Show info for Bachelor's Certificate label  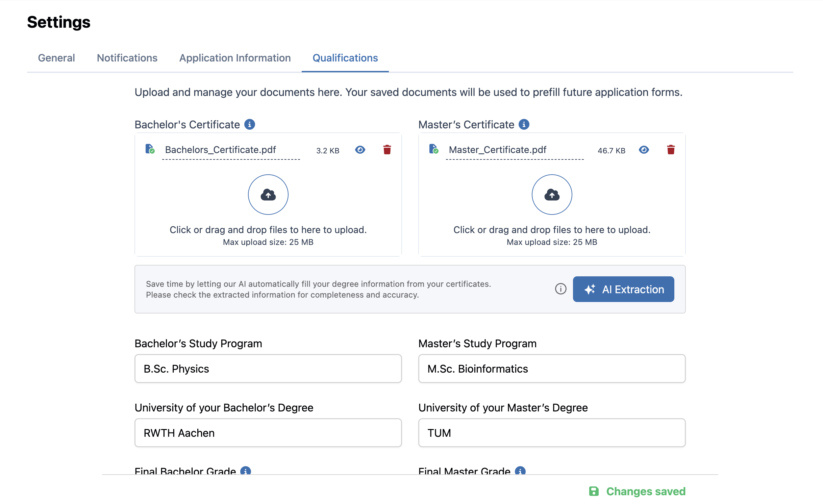point(250,124)
